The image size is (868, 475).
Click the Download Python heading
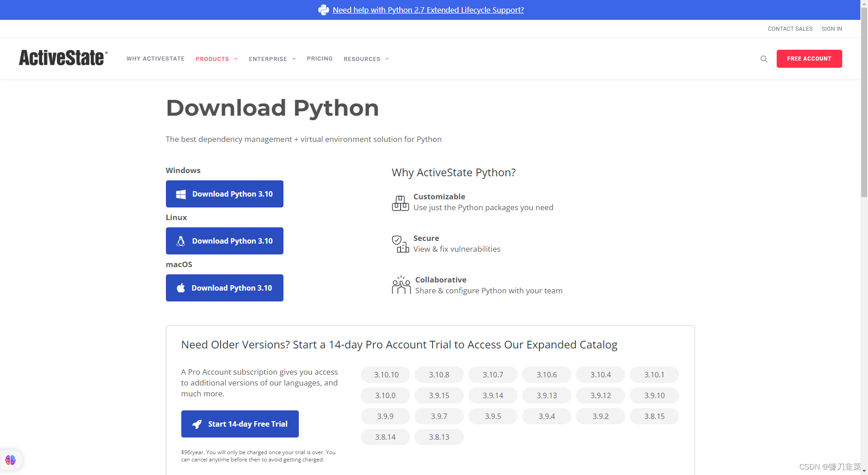click(273, 108)
